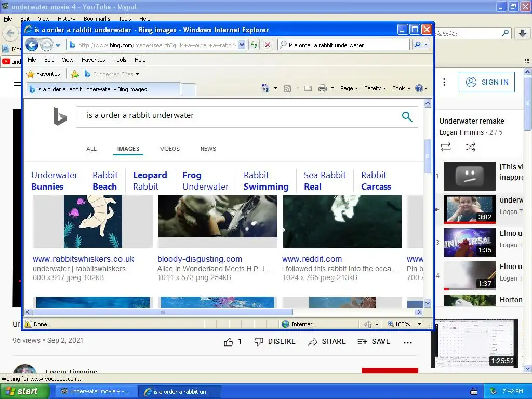Click the IE search magnifier button
The image size is (532, 399).
click(x=417, y=45)
